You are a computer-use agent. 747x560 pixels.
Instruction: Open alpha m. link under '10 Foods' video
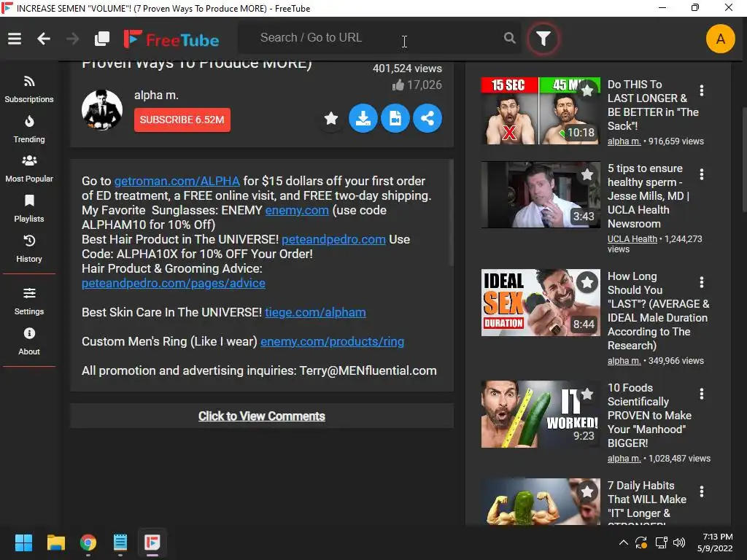[624, 459]
